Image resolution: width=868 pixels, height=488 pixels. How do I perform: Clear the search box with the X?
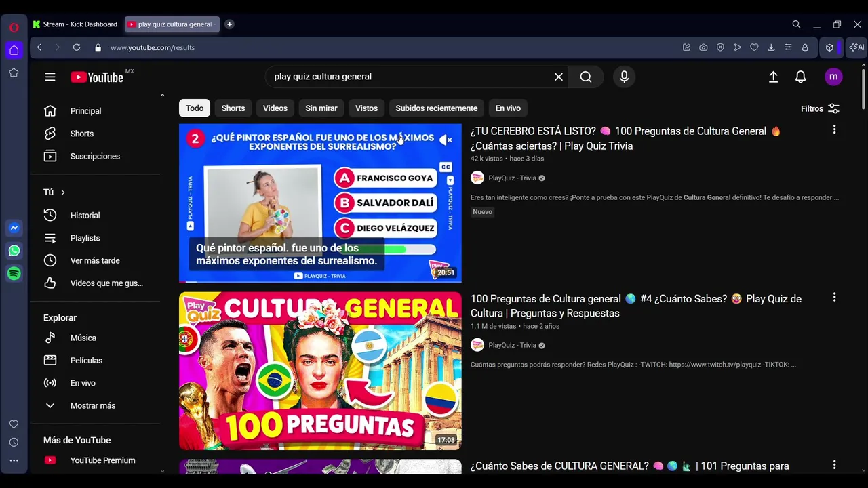coord(559,77)
